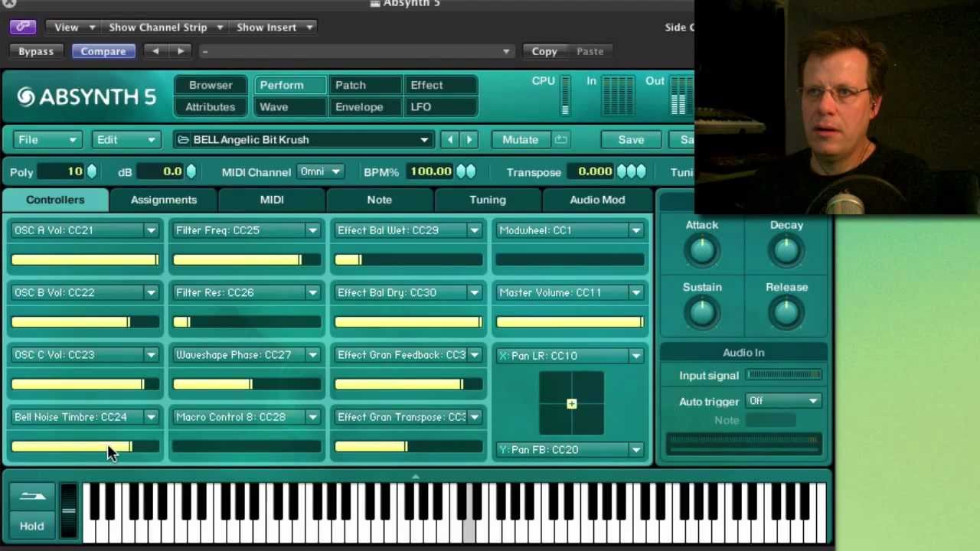The height and width of the screenshot is (551, 980).
Task: Adjust the Macro Control 8: CC28 slider
Action: [247, 447]
